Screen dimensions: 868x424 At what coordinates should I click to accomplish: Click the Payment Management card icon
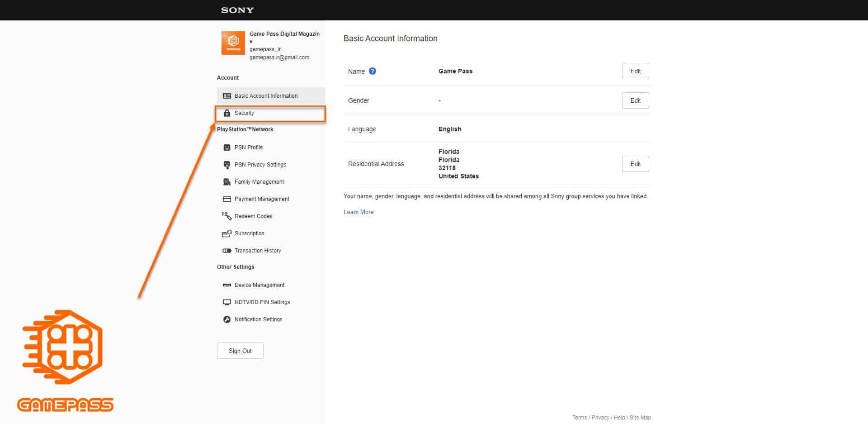coord(227,199)
